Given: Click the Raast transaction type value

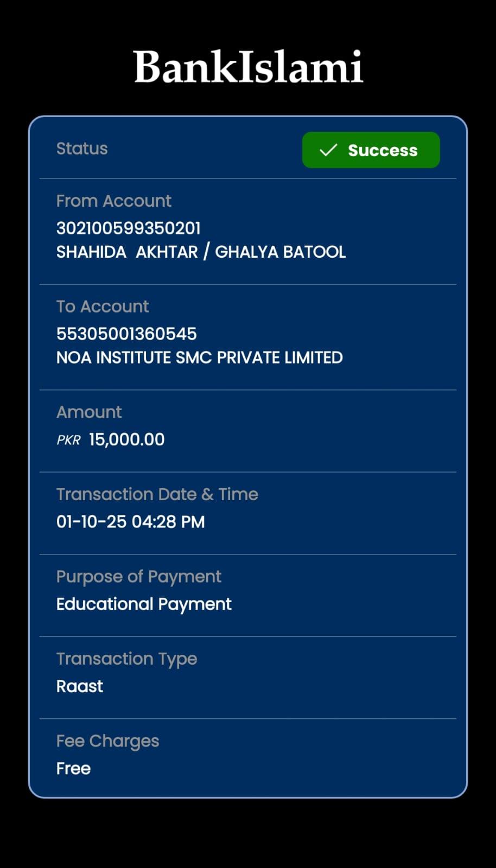Looking at the screenshot, I should 80,686.
